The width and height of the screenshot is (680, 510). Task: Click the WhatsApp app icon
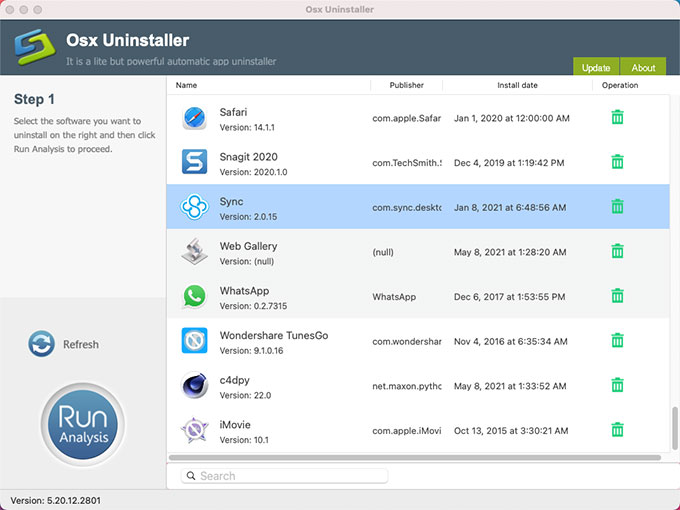click(x=194, y=296)
